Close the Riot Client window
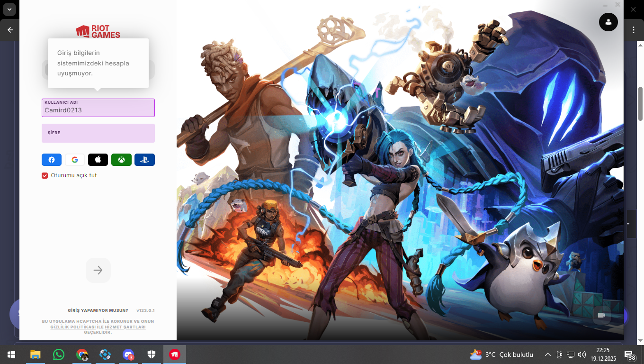The image size is (644, 364). coord(617,4)
